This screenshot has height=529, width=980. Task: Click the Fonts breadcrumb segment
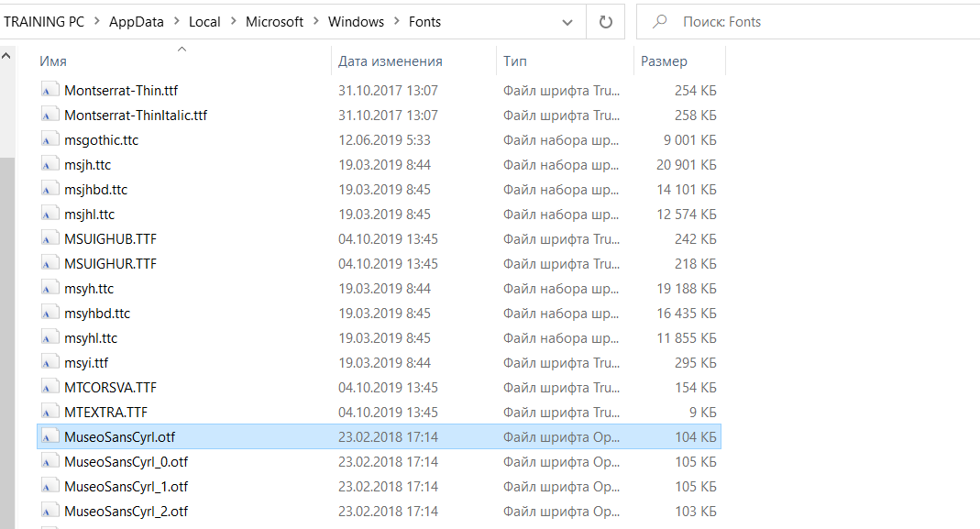click(425, 22)
